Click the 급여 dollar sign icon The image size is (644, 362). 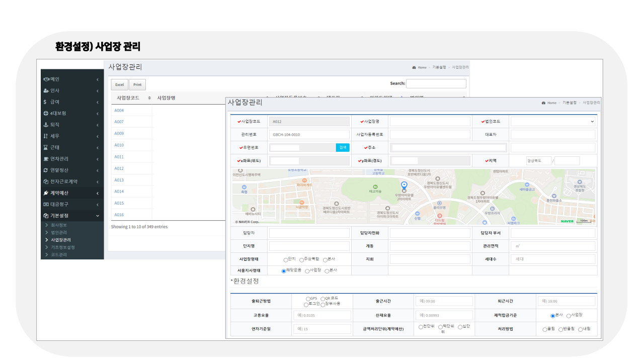tap(45, 102)
